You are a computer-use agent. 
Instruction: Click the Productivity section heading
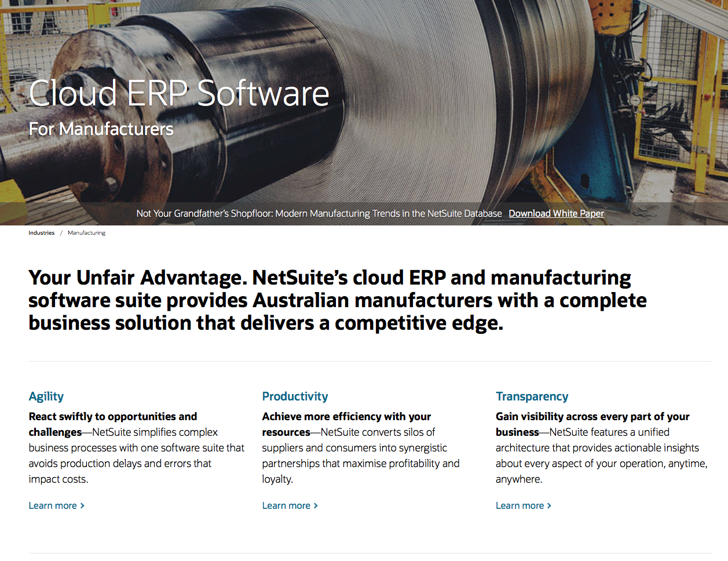pyautogui.click(x=295, y=396)
